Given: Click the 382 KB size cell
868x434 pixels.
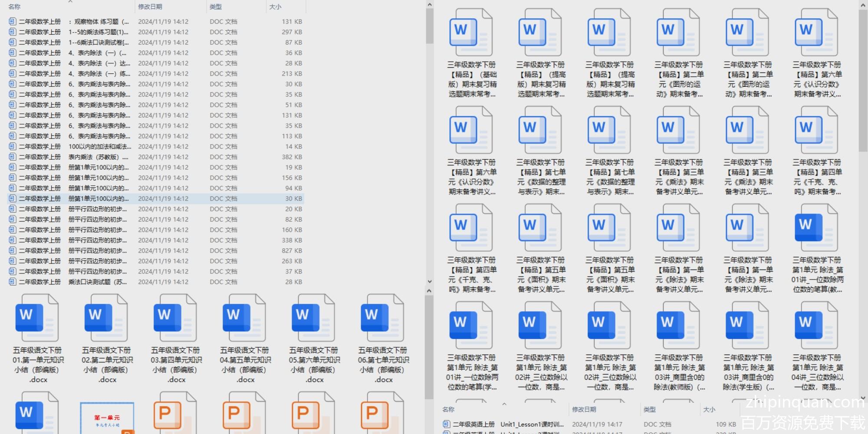Looking at the screenshot, I should pyautogui.click(x=292, y=157).
